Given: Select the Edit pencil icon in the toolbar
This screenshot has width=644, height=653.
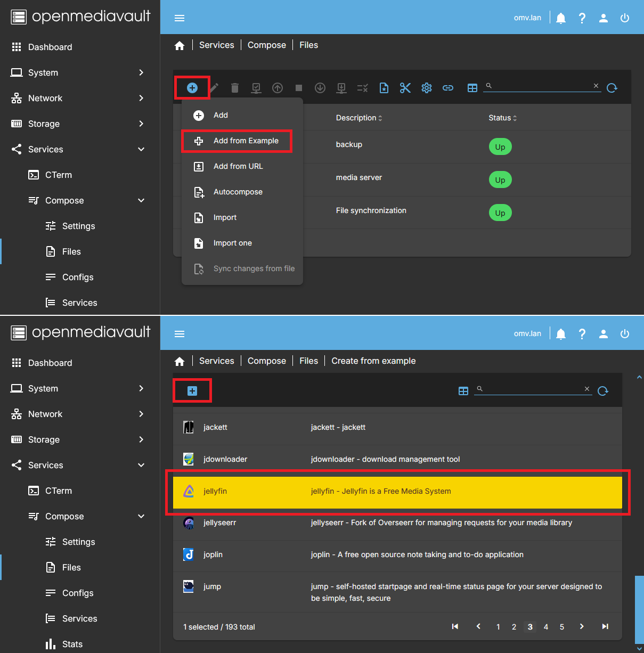Looking at the screenshot, I should [214, 87].
